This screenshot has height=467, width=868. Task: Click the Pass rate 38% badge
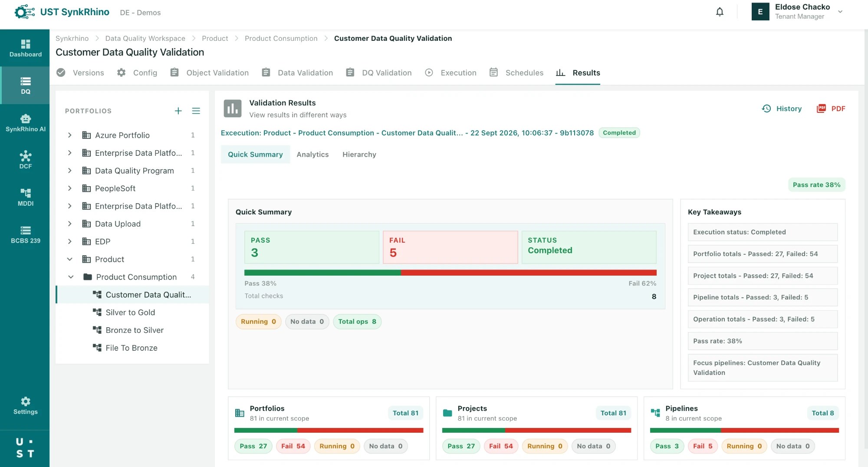816,185
